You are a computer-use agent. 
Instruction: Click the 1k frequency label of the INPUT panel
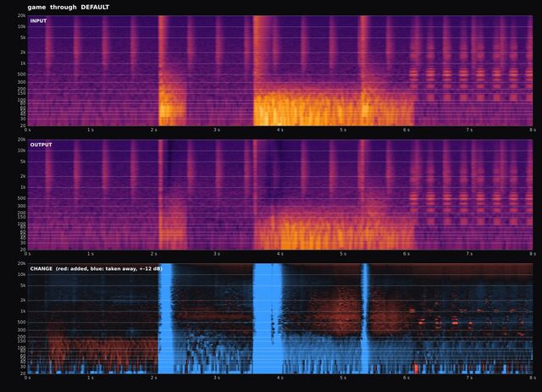click(x=23, y=63)
